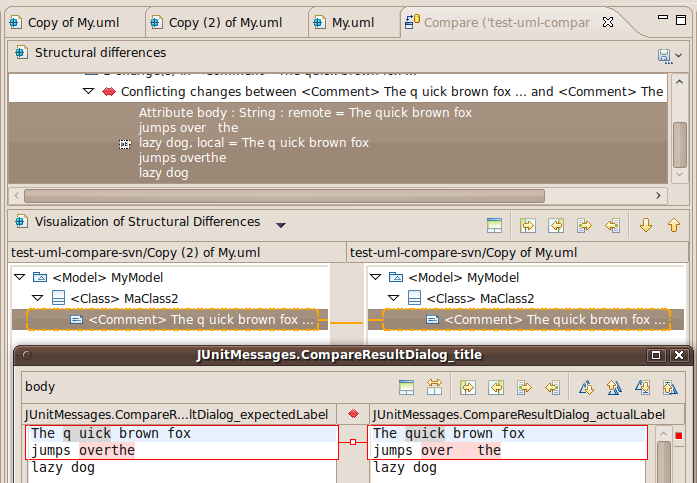697x483 pixels.
Task: Swap left and right views in the dialog toolbar
Action: point(434,387)
